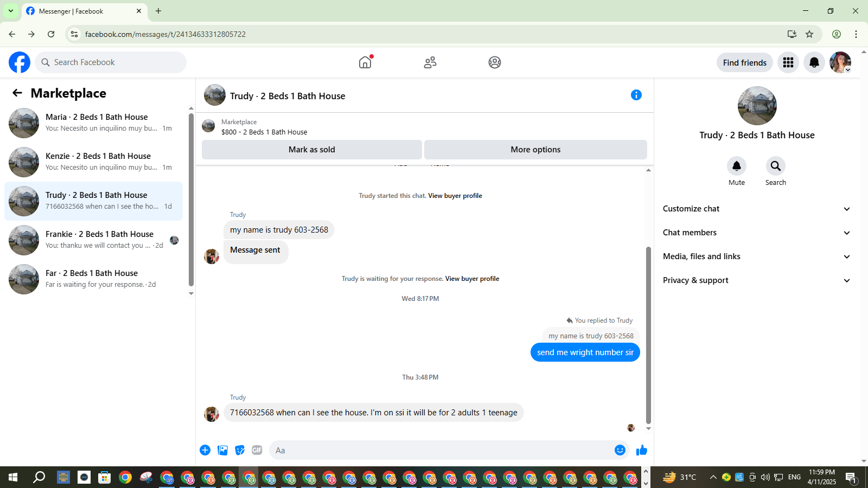Viewport: 868px width, 488px height.
Task: Send a thumbs up like
Action: [642, 450]
